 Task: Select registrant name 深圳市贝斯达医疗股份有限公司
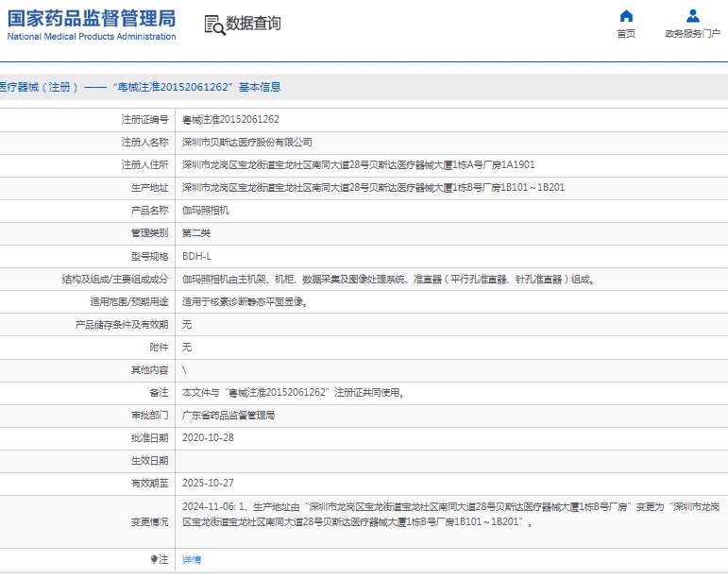pyautogui.click(x=247, y=142)
